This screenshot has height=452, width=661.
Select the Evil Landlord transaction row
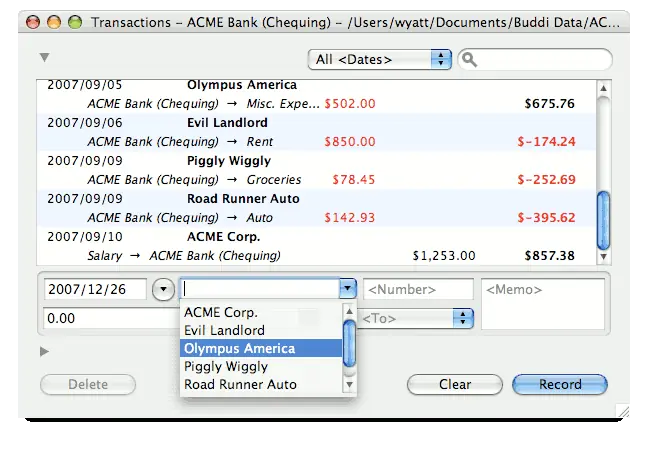click(x=316, y=132)
